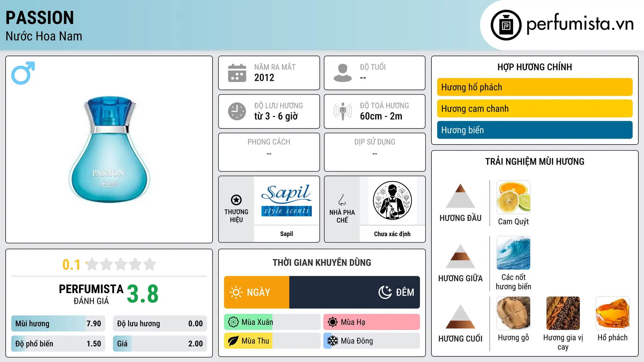Click the dark Đêm nighttime segment
This screenshot has width=644, height=362.
[x=355, y=292]
